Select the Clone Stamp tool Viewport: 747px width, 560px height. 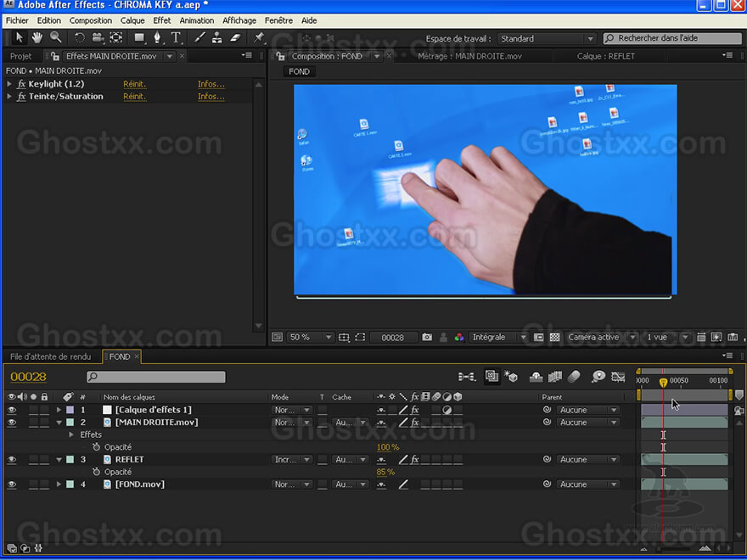[x=216, y=37]
